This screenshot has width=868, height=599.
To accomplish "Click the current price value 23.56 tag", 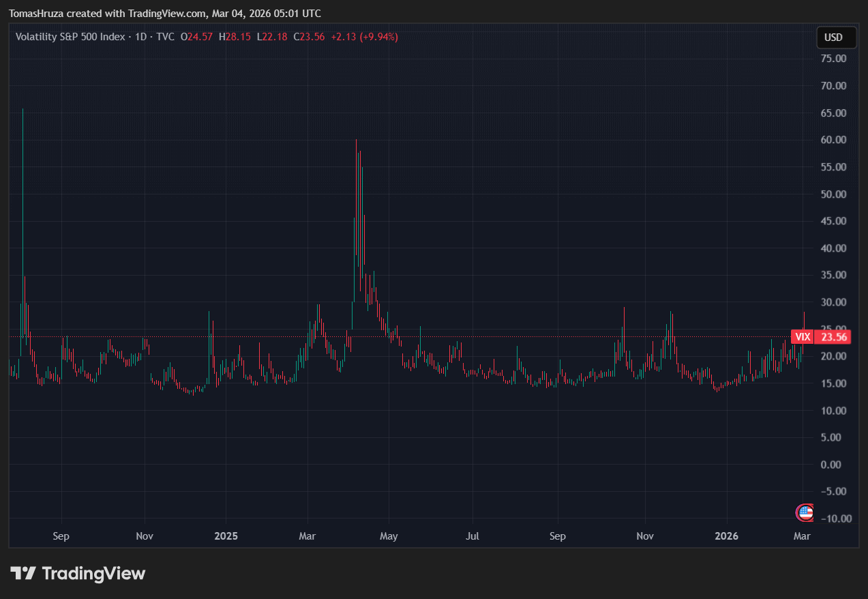I will (834, 337).
